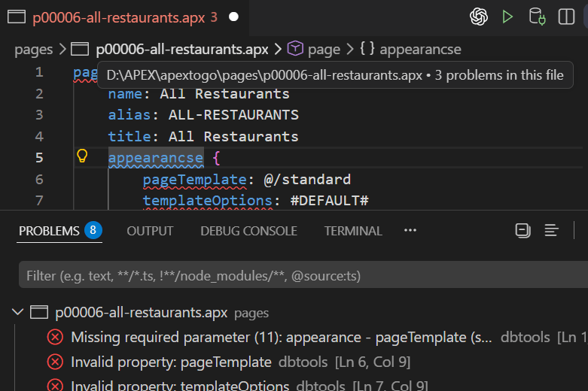Open the DEBUG CONSOLE tab

[248, 231]
